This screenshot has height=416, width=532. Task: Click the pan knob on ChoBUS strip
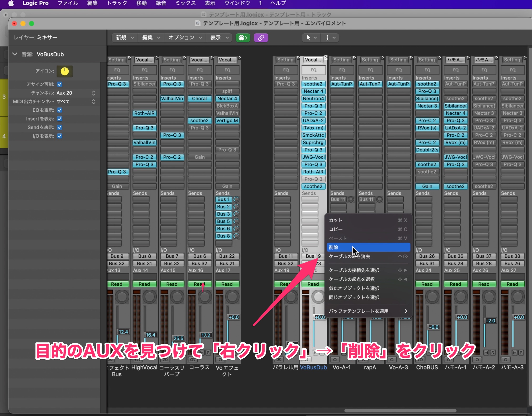432,297
